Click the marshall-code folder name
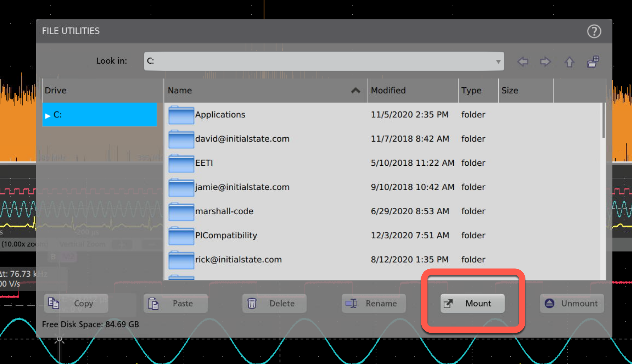 point(224,211)
